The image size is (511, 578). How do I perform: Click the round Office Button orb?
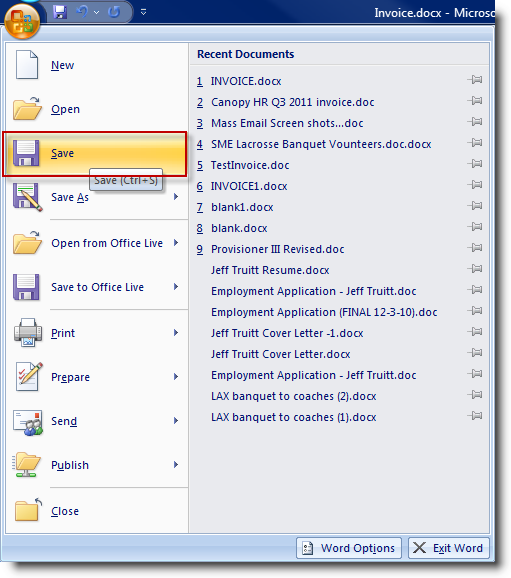(x=22, y=22)
